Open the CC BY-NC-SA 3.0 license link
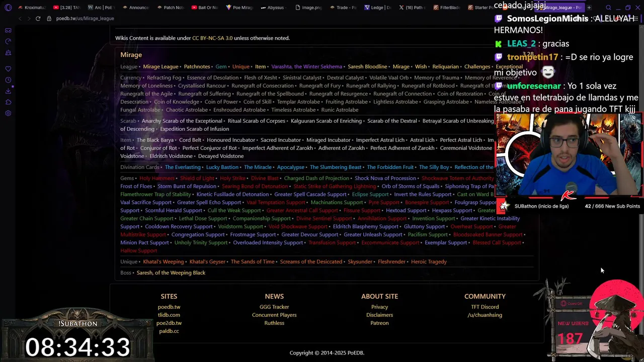 coord(212,38)
